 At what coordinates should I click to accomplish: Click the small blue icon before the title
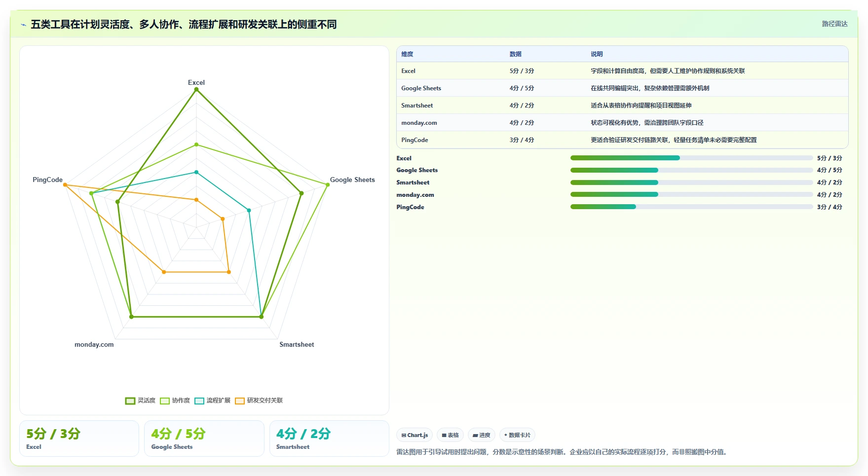23,25
